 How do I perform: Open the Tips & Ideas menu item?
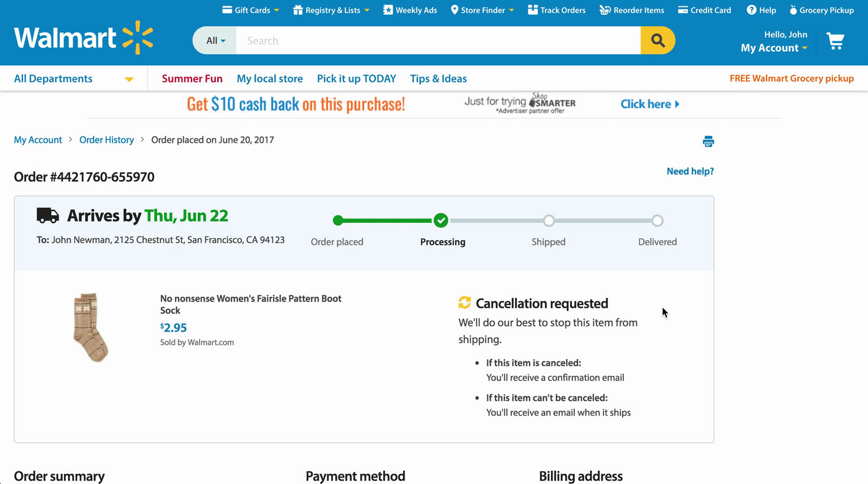point(438,79)
